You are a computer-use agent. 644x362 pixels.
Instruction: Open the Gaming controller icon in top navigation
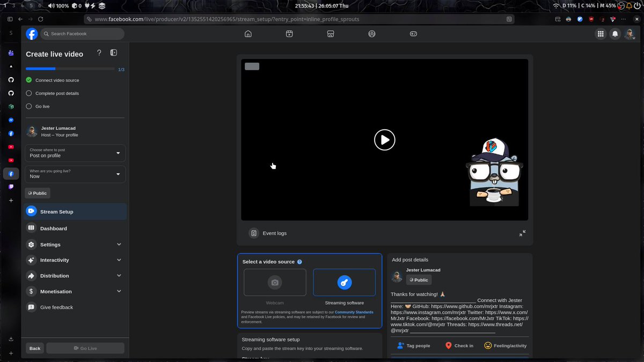point(413,34)
